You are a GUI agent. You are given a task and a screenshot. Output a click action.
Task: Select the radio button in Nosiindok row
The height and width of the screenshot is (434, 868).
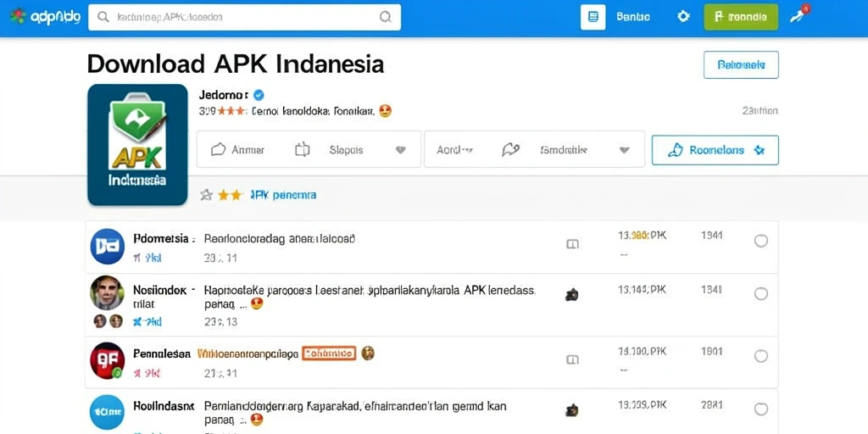pyautogui.click(x=761, y=294)
